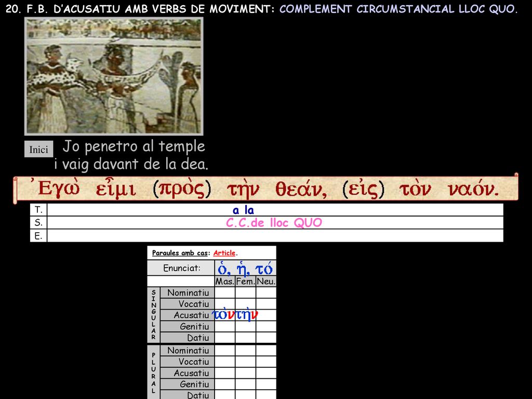This screenshot has width=532, height=399.
Task: Click the plural Vocatiu row label
Action: tap(187, 362)
